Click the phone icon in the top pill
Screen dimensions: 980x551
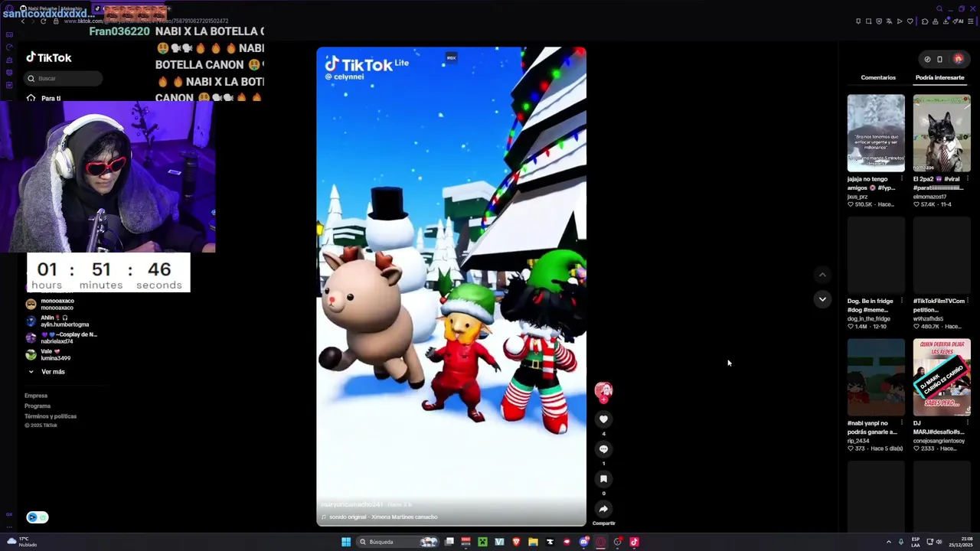[x=939, y=59]
